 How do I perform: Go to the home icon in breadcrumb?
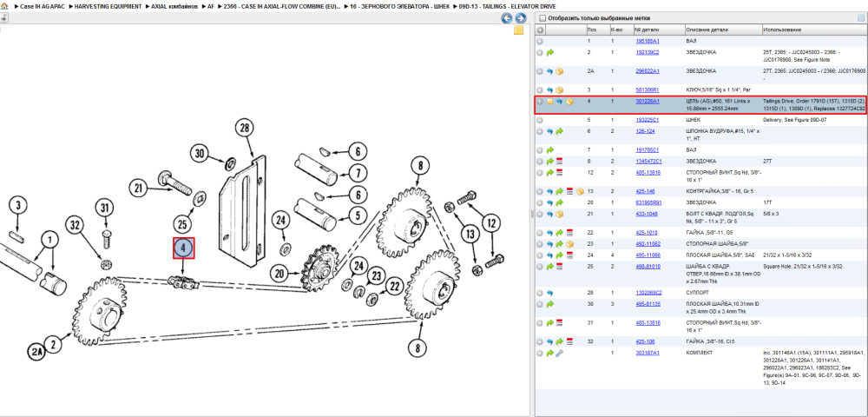pyautogui.click(x=4, y=5)
